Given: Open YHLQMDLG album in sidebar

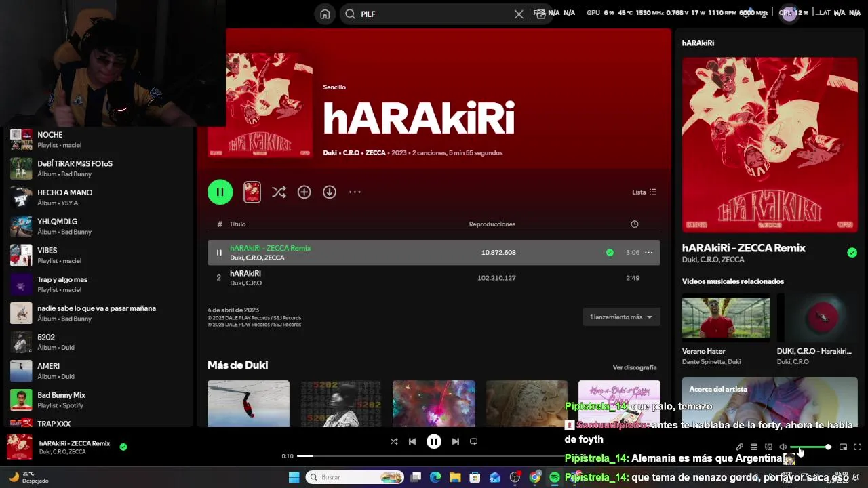Looking at the screenshot, I should [98, 226].
